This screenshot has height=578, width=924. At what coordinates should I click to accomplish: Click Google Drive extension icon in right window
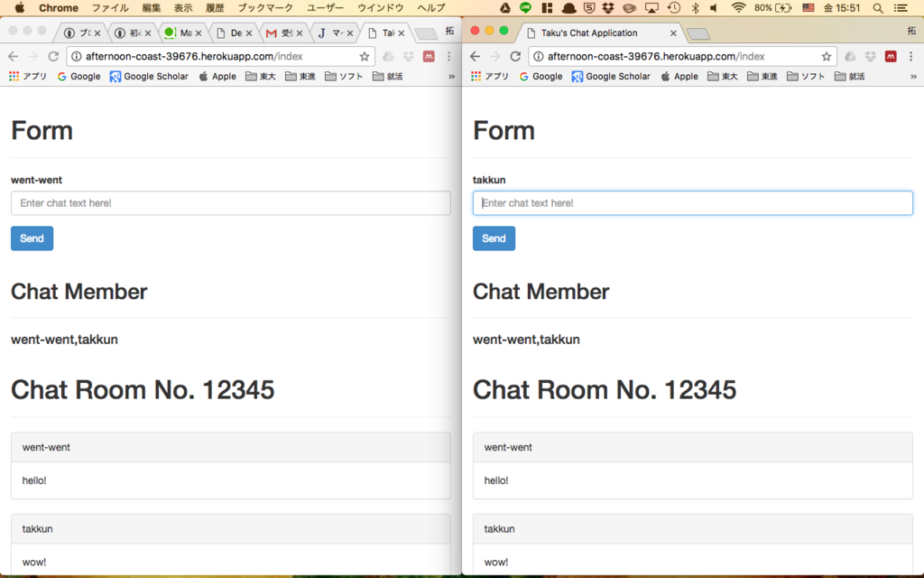pos(850,56)
